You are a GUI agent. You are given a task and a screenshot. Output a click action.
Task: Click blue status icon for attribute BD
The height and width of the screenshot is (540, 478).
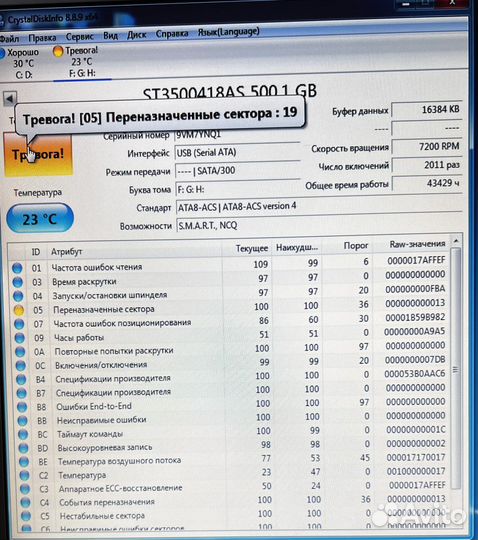pos(23,448)
